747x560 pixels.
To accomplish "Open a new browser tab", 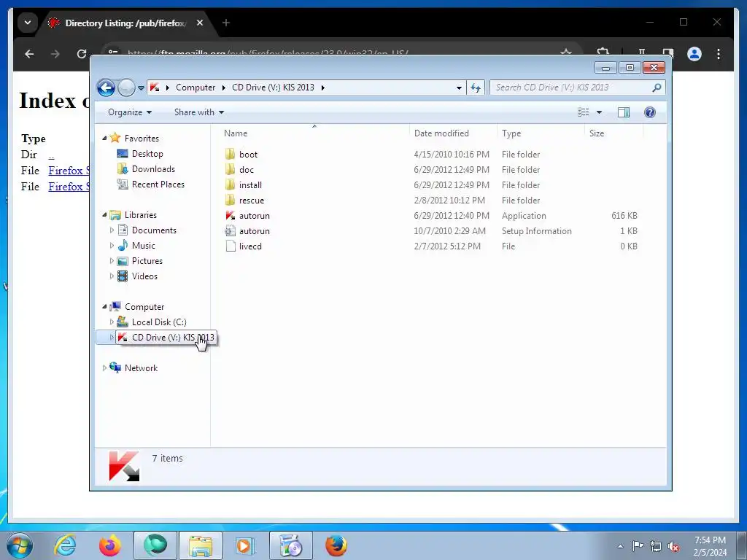I will tap(226, 23).
